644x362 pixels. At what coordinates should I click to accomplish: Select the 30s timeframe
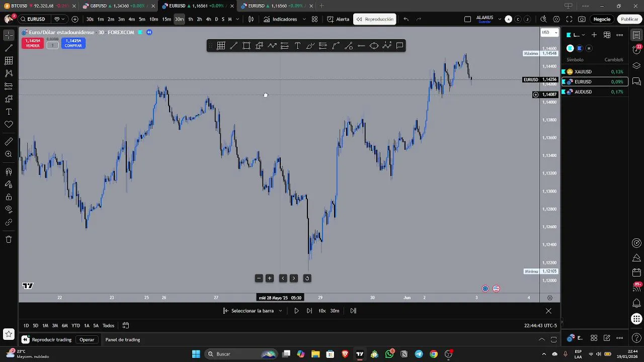(x=90, y=19)
